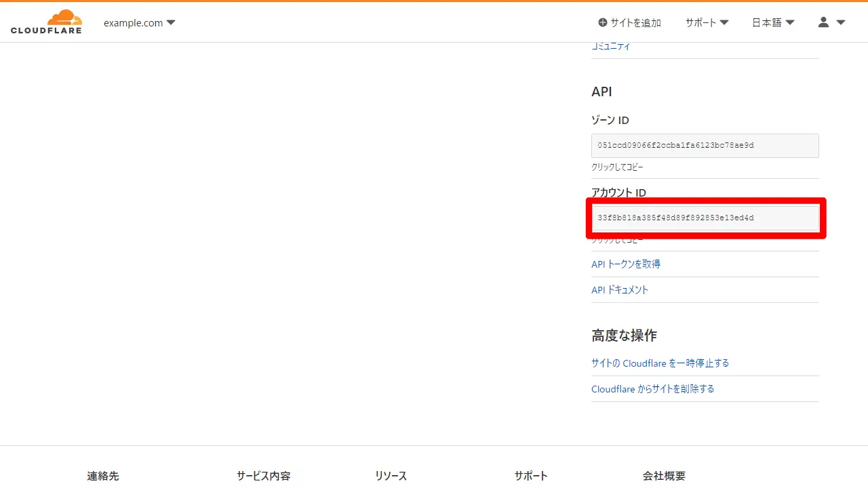Click the ゾーン ID value field
Screen dimensions: 868x488
pyautogui.click(x=705, y=146)
